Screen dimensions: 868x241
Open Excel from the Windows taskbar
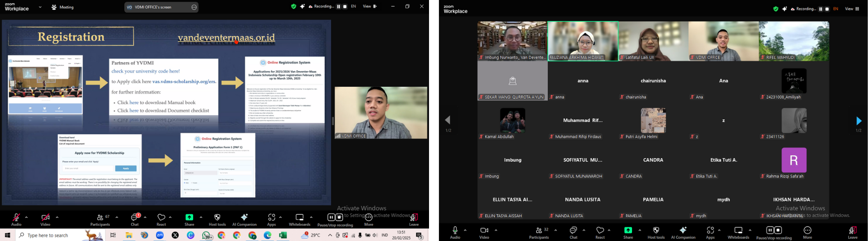(283, 235)
